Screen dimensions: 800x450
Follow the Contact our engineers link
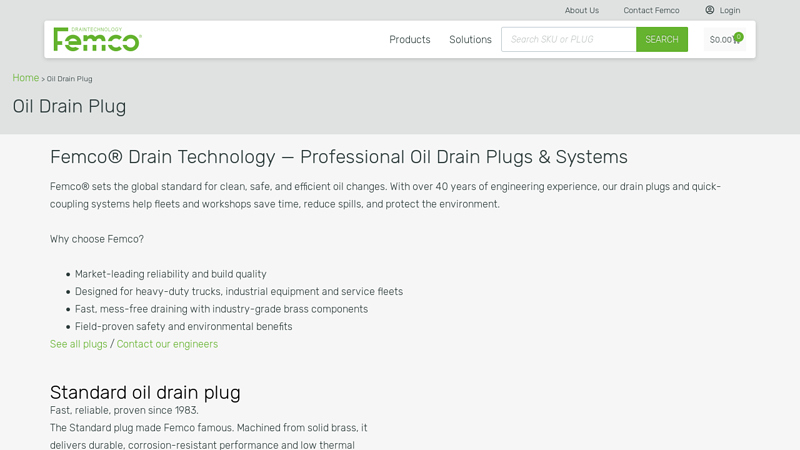[x=167, y=344]
